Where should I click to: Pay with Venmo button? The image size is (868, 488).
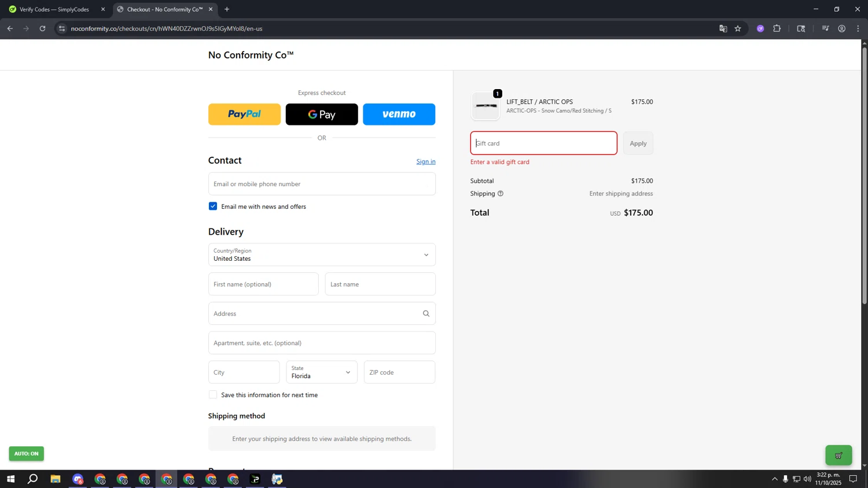399,114
